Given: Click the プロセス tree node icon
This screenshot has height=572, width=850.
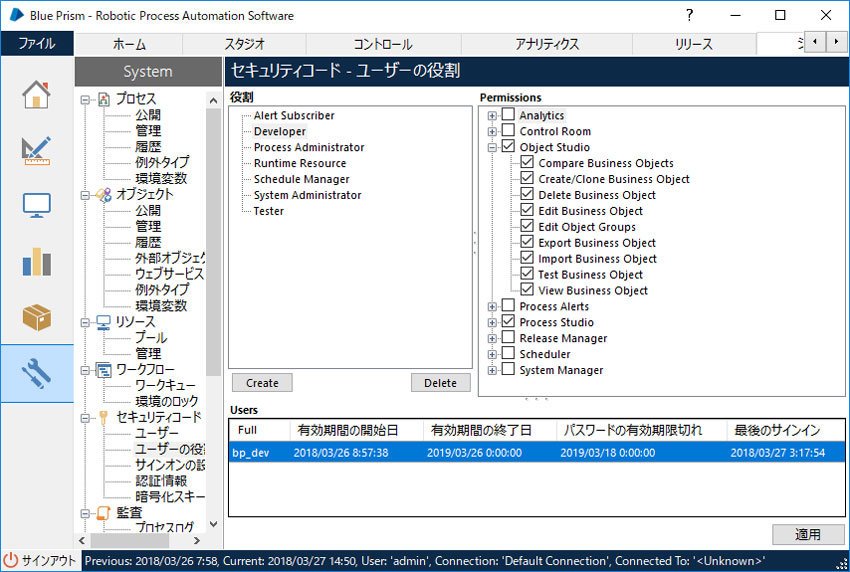Looking at the screenshot, I should pyautogui.click(x=104, y=99).
